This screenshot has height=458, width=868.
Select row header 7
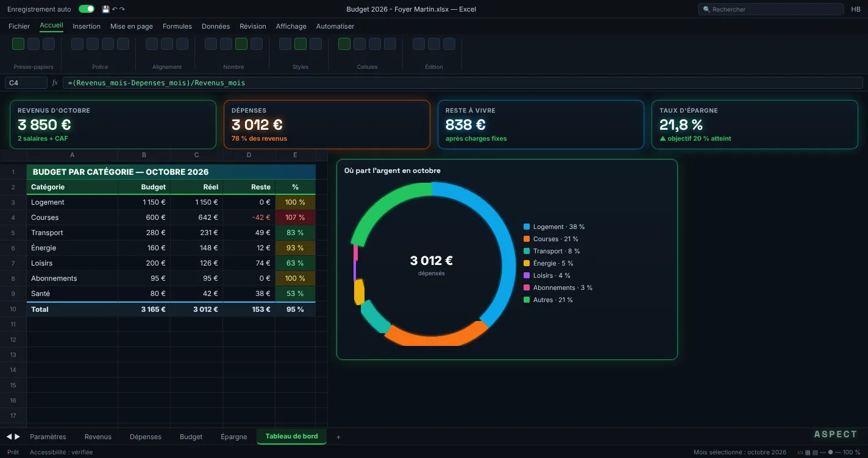pyautogui.click(x=13, y=263)
